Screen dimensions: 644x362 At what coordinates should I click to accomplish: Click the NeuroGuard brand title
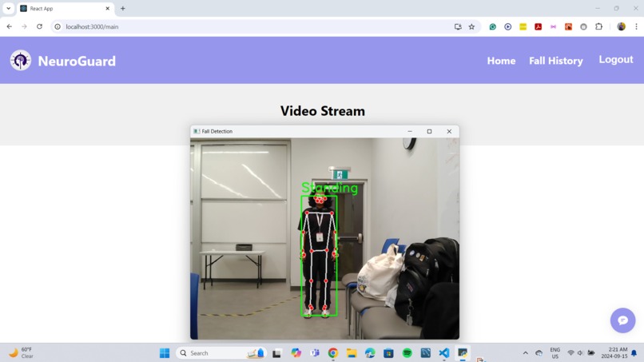pyautogui.click(x=77, y=62)
